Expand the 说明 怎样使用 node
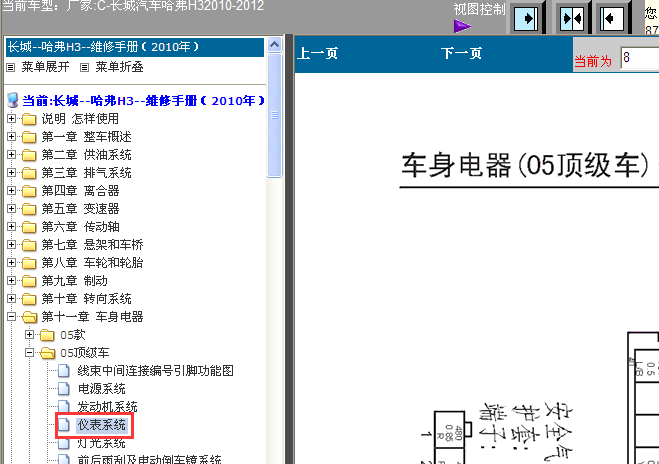The image size is (659, 464). click(x=11, y=119)
